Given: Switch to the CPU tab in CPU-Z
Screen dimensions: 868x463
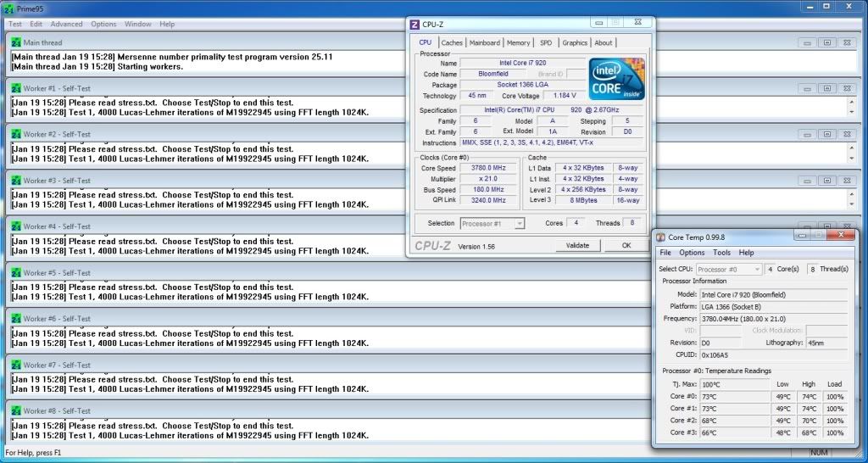Looking at the screenshot, I should (426, 42).
